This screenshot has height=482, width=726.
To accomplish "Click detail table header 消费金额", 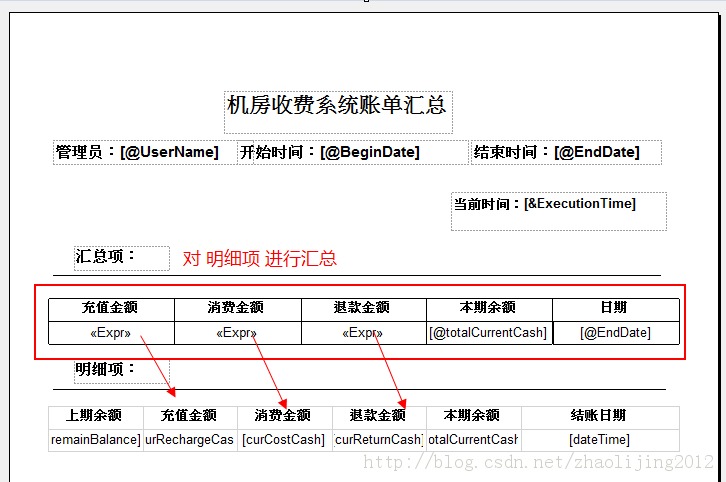I will pyautogui.click(x=285, y=418).
